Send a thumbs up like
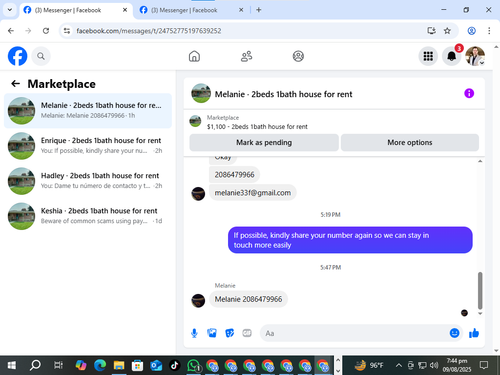Viewport: 500px width, 375px height. (x=474, y=333)
